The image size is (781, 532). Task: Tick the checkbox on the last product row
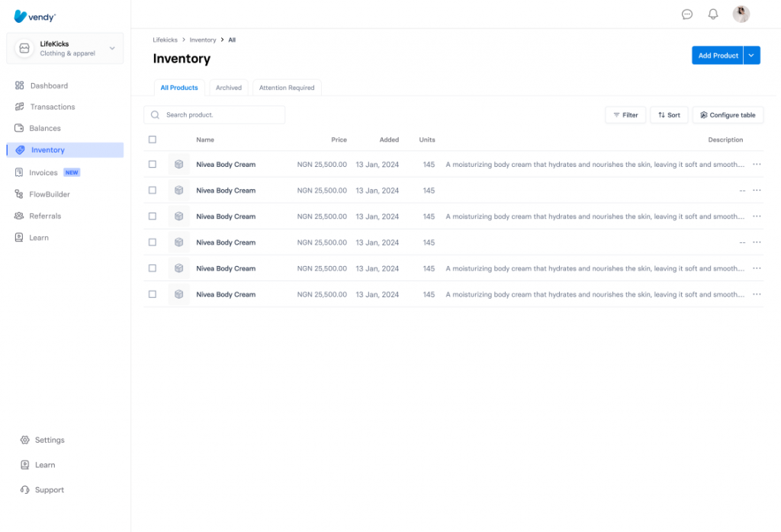[153, 294]
